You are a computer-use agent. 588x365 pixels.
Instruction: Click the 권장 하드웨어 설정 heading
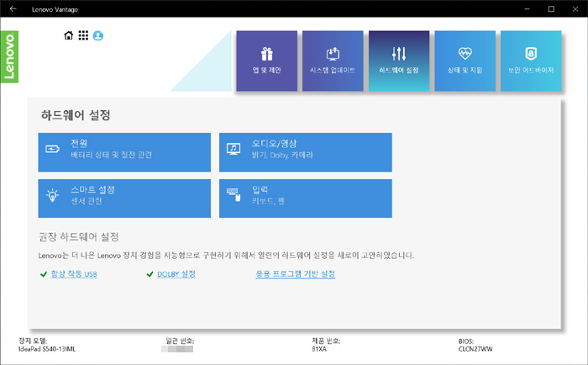pyautogui.click(x=79, y=237)
